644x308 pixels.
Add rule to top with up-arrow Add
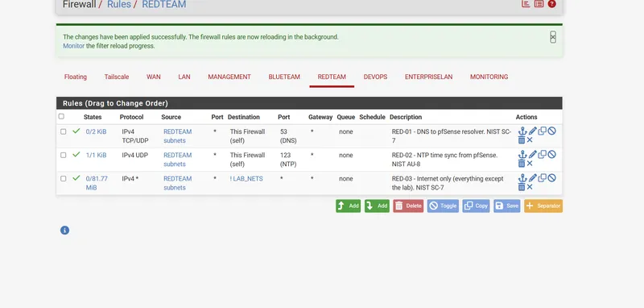[x=349, y=206]
